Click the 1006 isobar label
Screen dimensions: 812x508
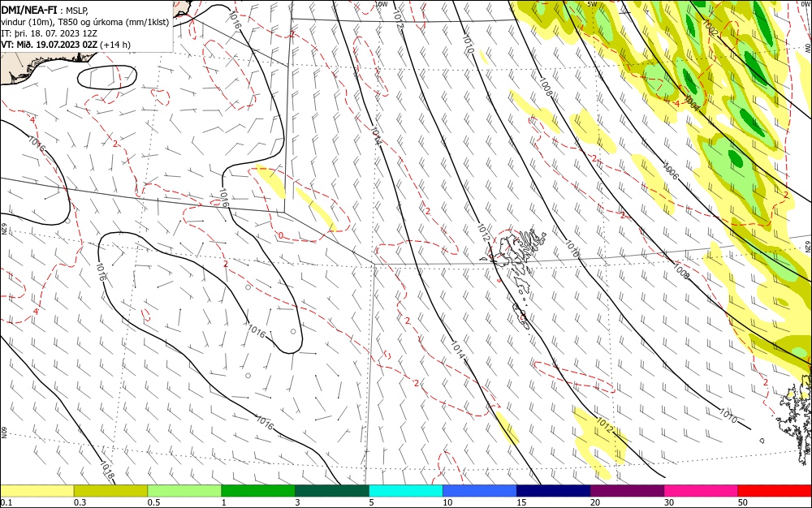[x=671, y=170]
